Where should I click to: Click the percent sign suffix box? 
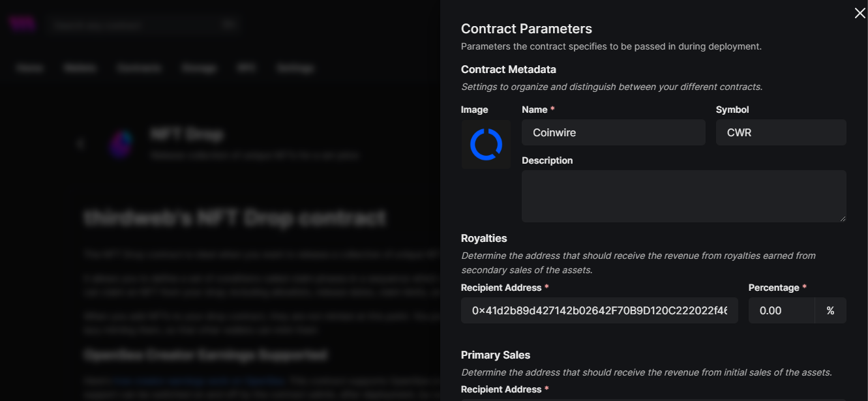point(830,310)
